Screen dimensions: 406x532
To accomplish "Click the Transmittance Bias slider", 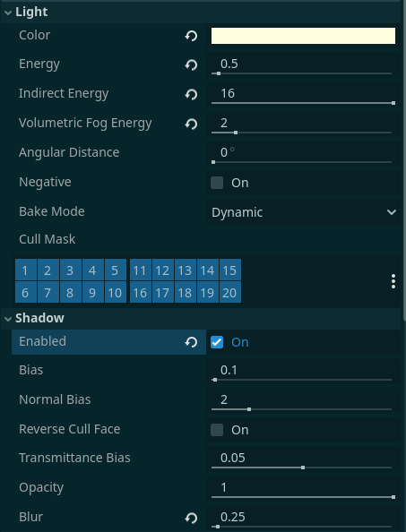I will [301, 468].
